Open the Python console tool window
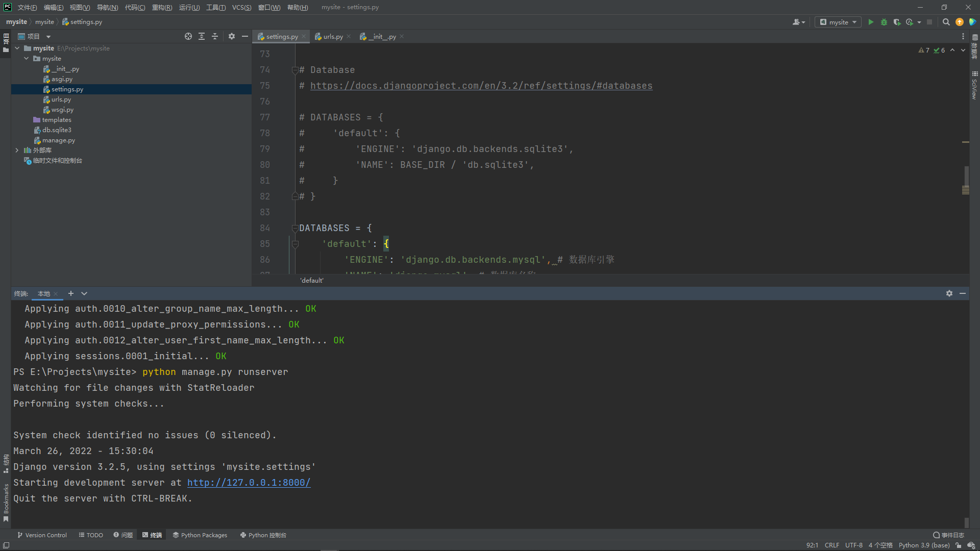 263,535
